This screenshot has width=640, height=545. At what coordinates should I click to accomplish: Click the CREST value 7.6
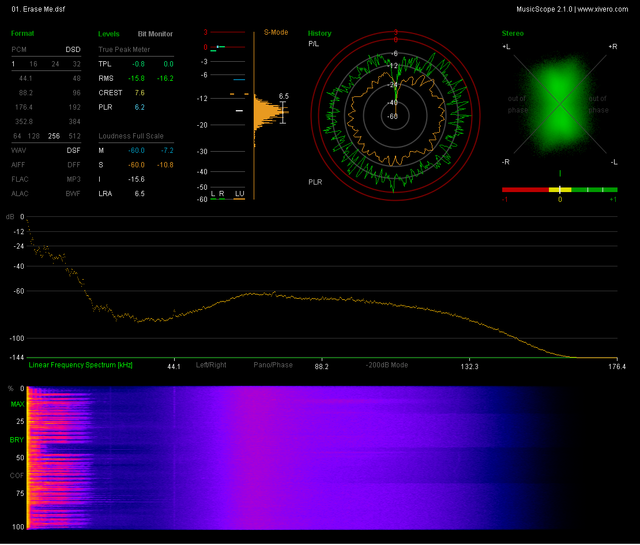140,93
